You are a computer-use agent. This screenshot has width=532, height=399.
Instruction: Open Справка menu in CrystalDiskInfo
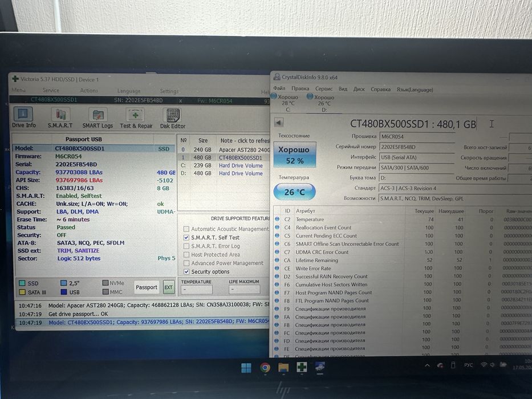click(381, 89)
